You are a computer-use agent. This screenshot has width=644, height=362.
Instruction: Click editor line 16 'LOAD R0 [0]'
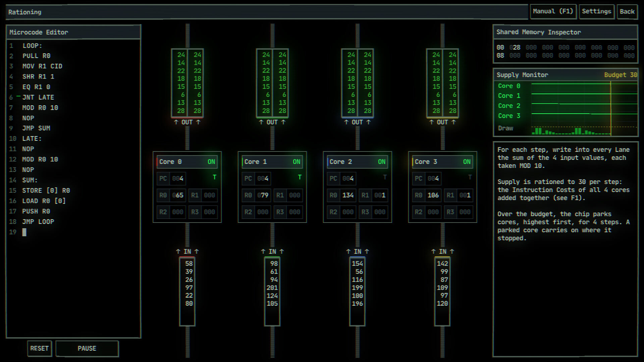tap(44, 201)
